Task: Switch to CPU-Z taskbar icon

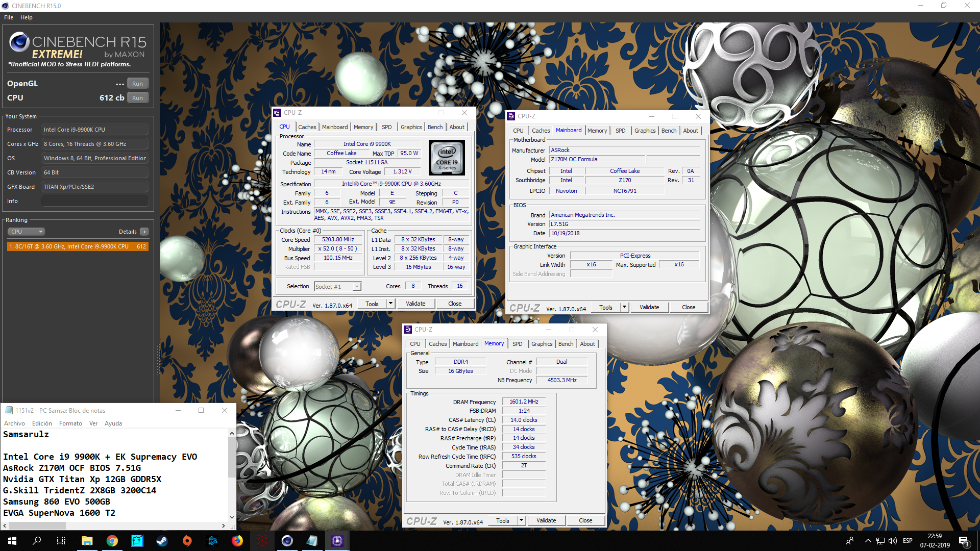Action: tap(337, 541)
